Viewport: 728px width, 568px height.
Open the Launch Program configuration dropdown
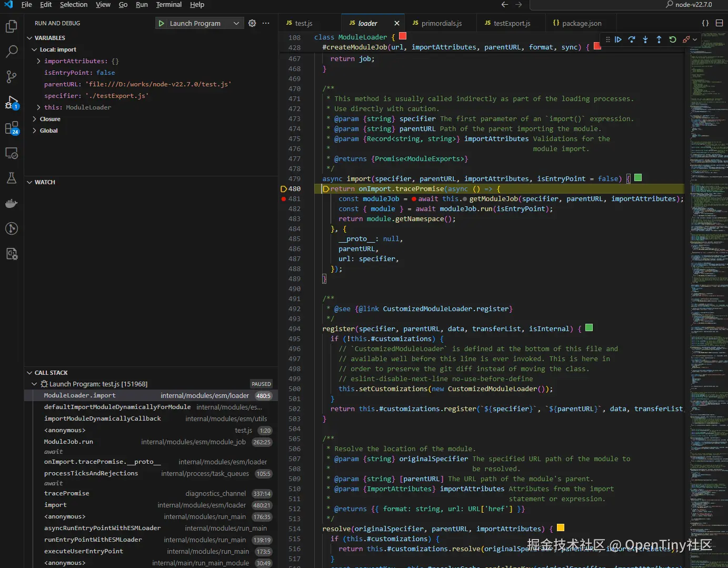[x=236, y=23]
